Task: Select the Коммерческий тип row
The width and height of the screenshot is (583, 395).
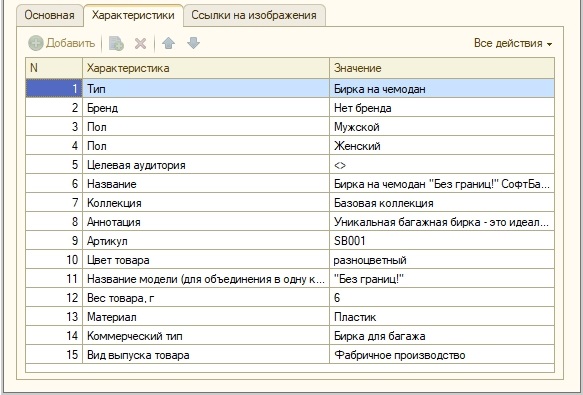Action: pyautogui.click(x=290, y=335)
